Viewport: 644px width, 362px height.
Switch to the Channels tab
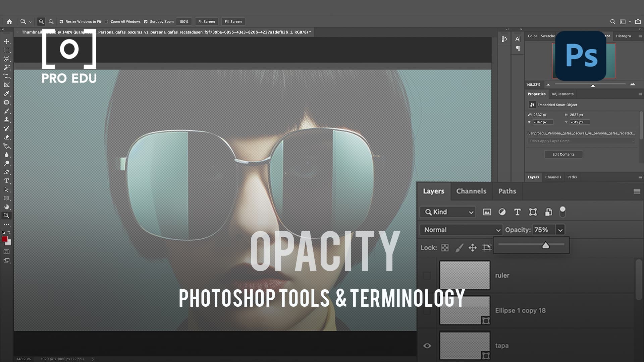471,191
